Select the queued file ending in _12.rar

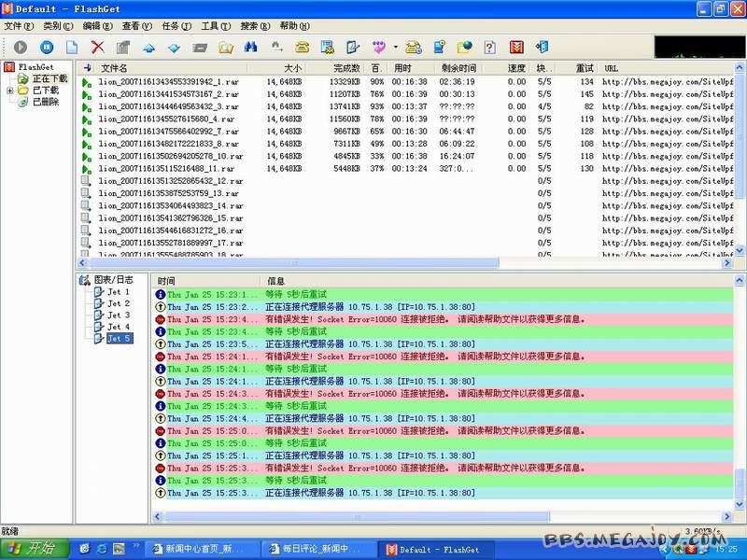pos(407,181)
